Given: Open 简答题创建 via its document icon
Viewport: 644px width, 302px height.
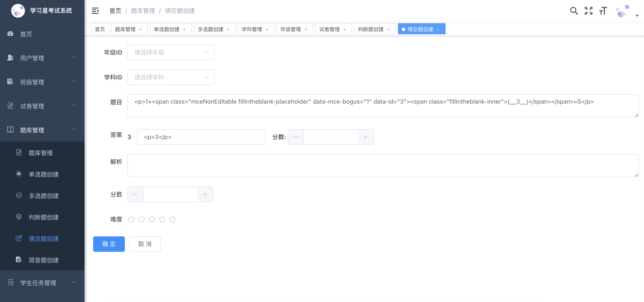Looking at the screenshot, I should (x=19, y=260).
